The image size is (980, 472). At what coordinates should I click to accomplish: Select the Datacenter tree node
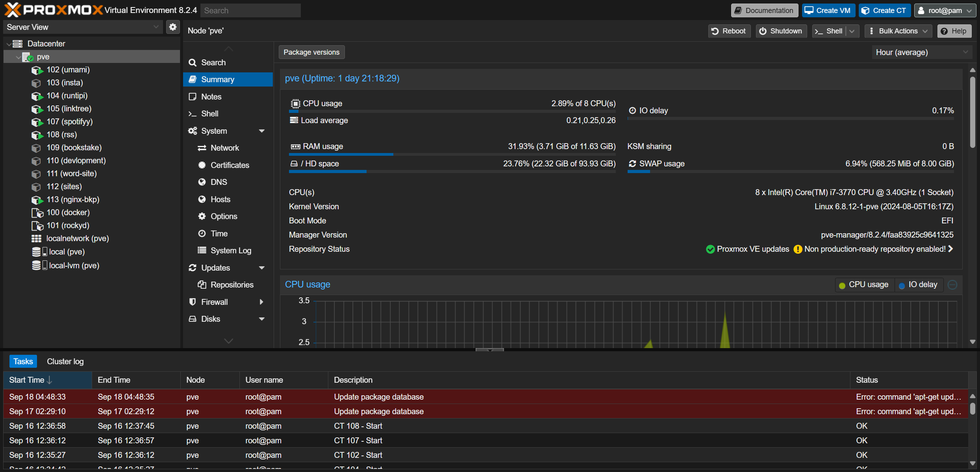pyautogui.click(x=46, y=44)
